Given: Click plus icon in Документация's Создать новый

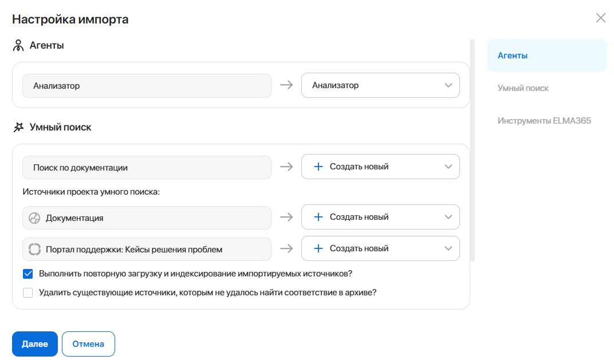Looking at the screenshot, I should tap(318, 217).
